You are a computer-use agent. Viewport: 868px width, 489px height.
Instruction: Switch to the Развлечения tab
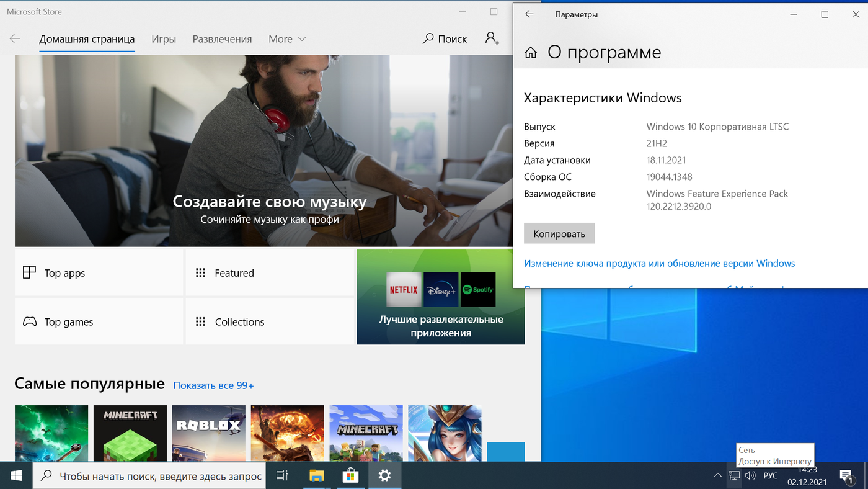(222, 38)
